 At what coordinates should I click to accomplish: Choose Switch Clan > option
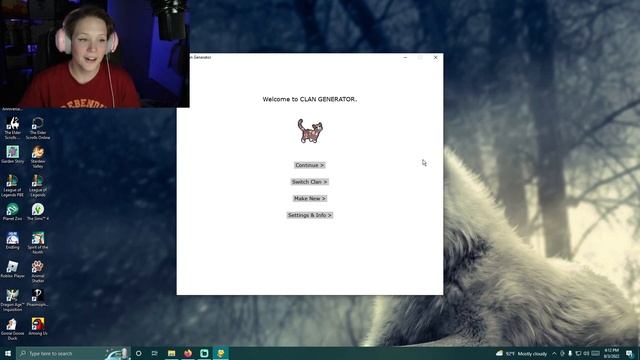[310, 182]
